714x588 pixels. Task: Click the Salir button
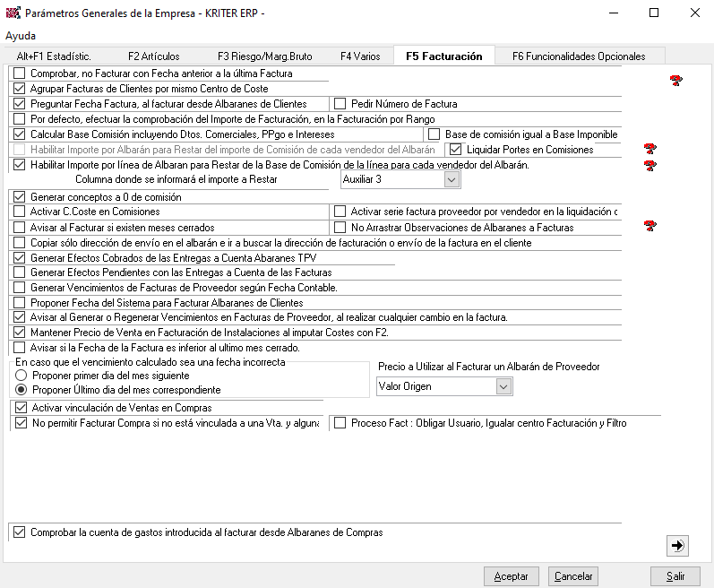pos(675,576)
